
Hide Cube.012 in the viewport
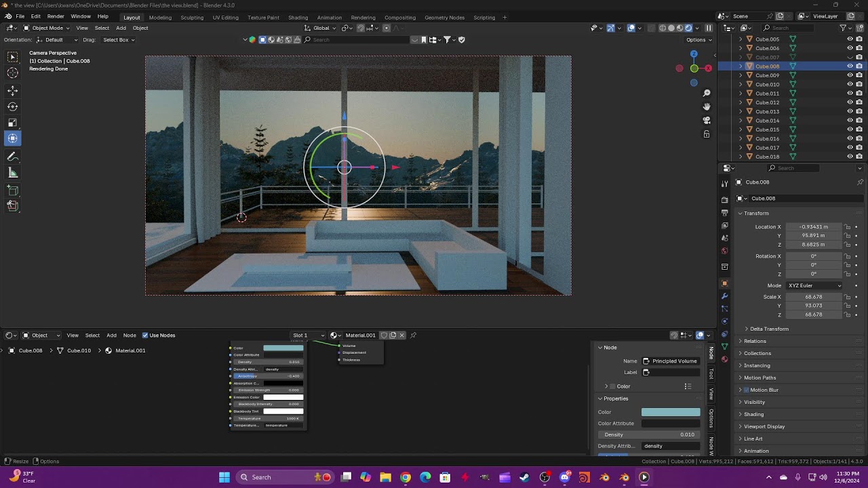click(x=850, y=102)
